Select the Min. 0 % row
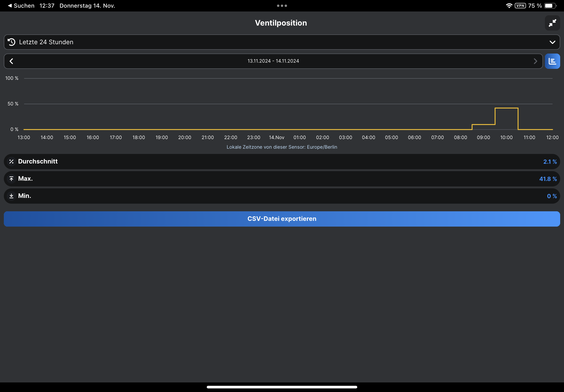 pyautogui.click(x=282, y=196)
